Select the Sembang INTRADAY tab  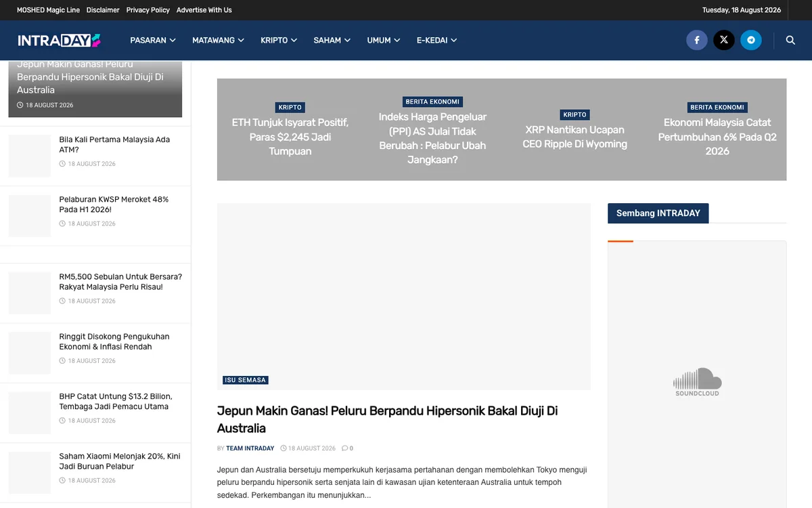(x=658, y=213)
